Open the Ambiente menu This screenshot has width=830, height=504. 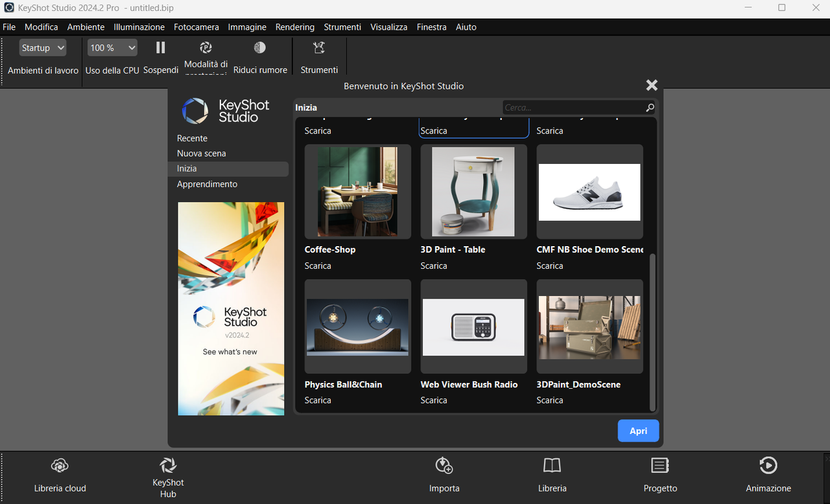coord(86,27)
